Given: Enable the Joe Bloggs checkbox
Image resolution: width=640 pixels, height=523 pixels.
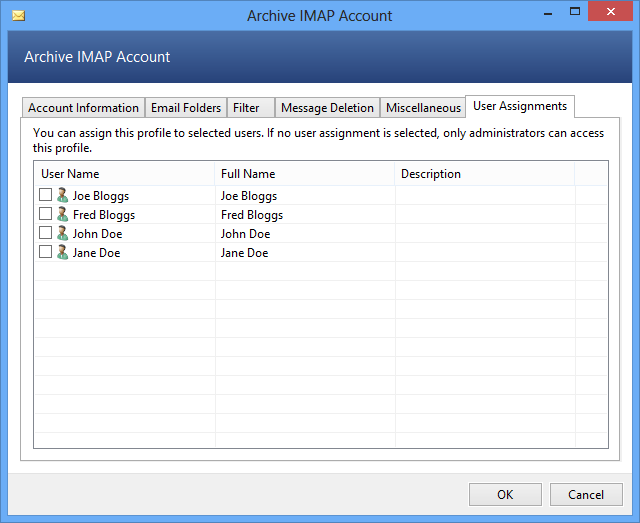Looking at the screenshot, I should [x=45, y=195].
